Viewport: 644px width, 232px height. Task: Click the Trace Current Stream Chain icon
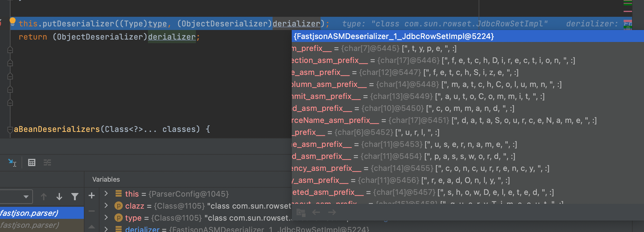click(x=47, y=162)
